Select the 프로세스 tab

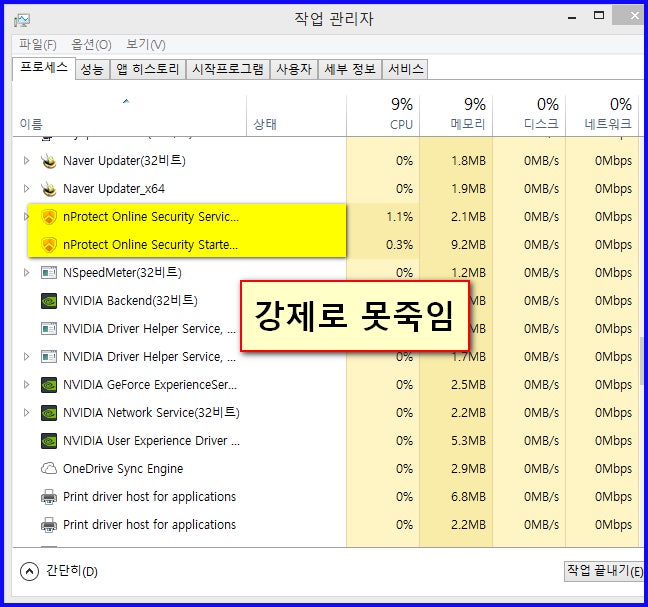point(44,67)
